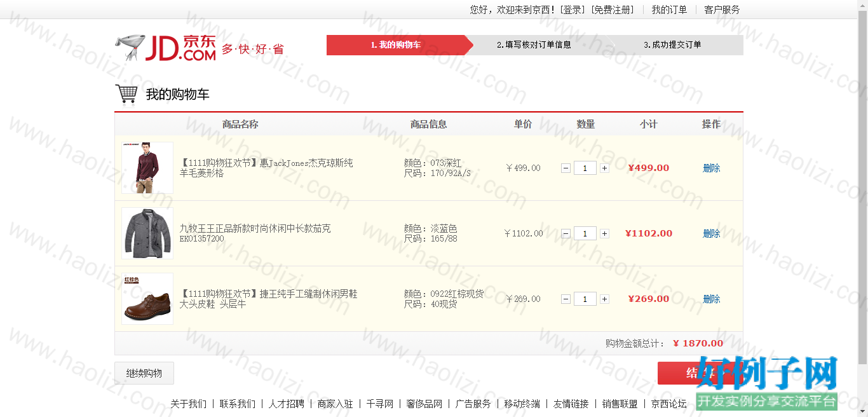The height and width of the screenshot is (417, 868).
Task: Click the 商品名称 column header
Action: pos(240,125)
